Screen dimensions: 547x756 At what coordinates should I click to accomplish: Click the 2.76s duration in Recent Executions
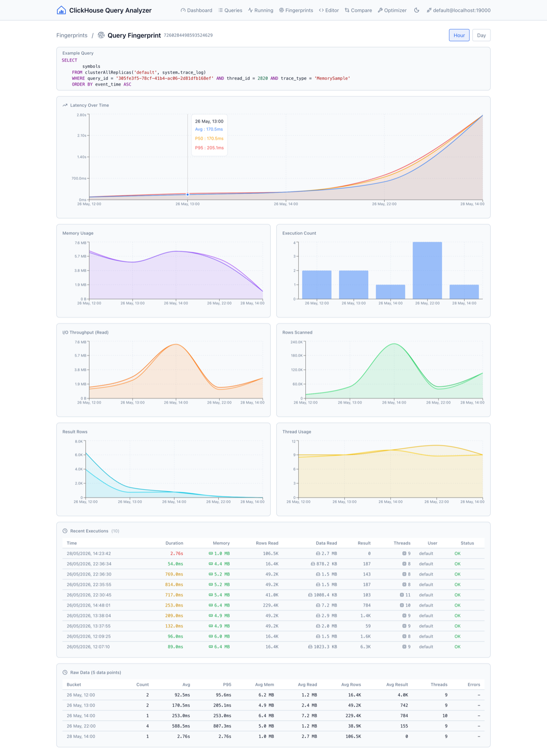176,554
